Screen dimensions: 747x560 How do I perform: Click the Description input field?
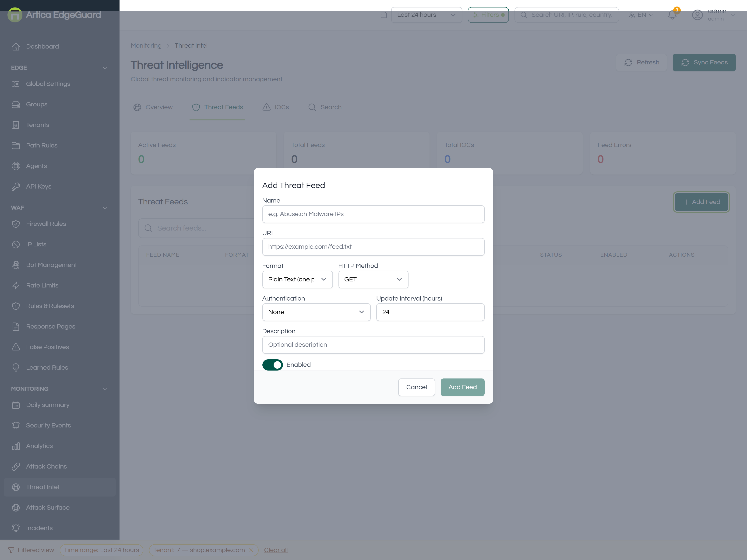(373, 345)
